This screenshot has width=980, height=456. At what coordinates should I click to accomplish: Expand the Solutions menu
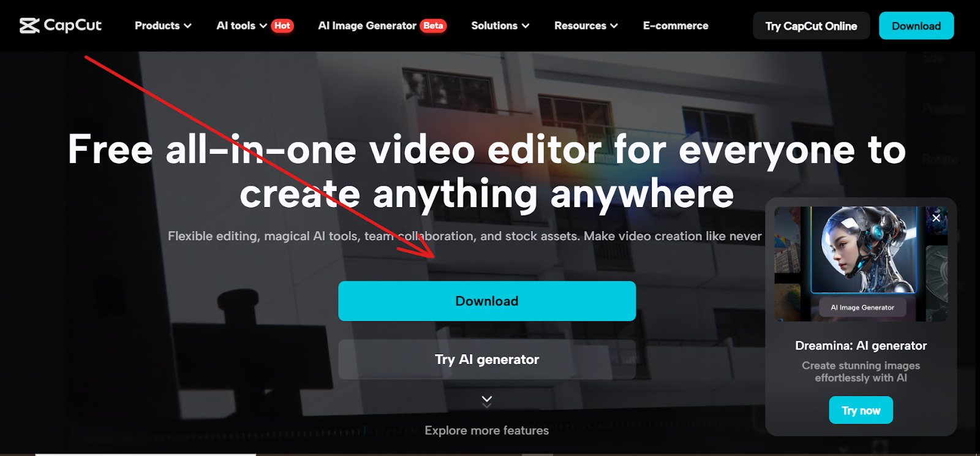click(x=500, y=26)
